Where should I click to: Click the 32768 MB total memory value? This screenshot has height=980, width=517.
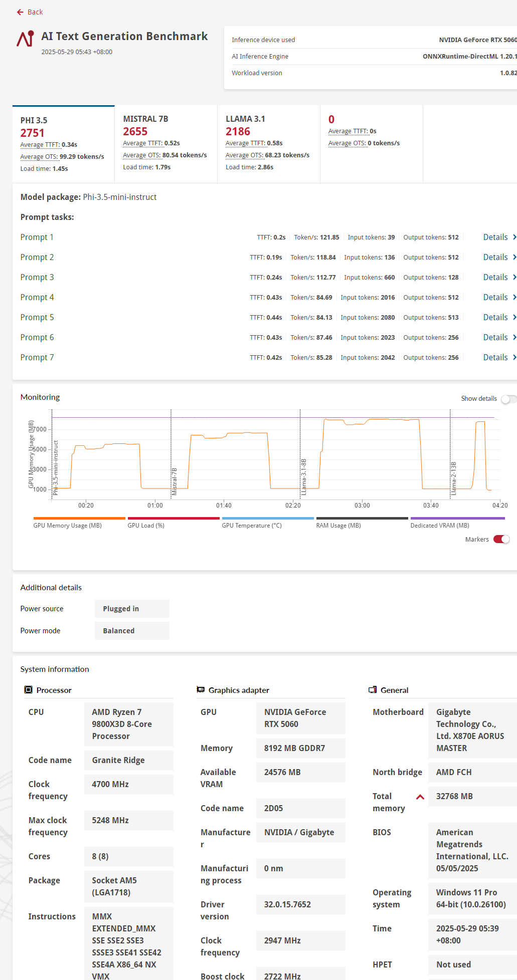472,796
